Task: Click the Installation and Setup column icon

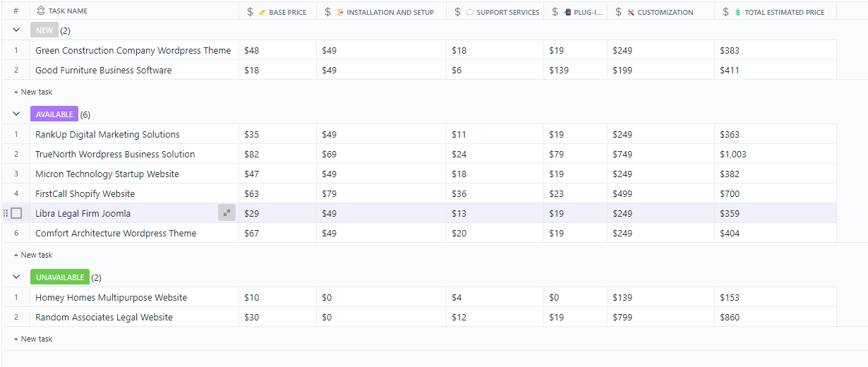Action: (340, 12)
